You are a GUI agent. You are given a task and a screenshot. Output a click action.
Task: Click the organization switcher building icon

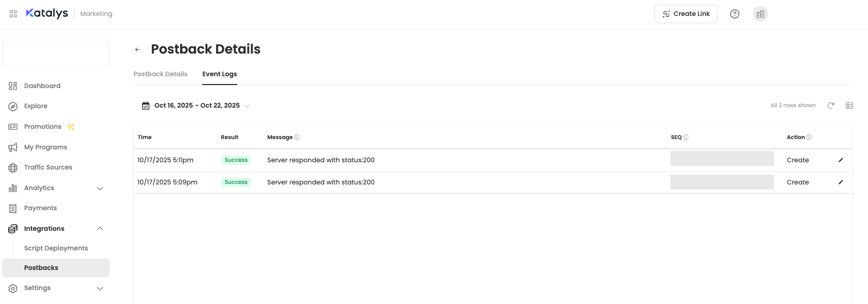pyautogui.click(x=760, y=14)
